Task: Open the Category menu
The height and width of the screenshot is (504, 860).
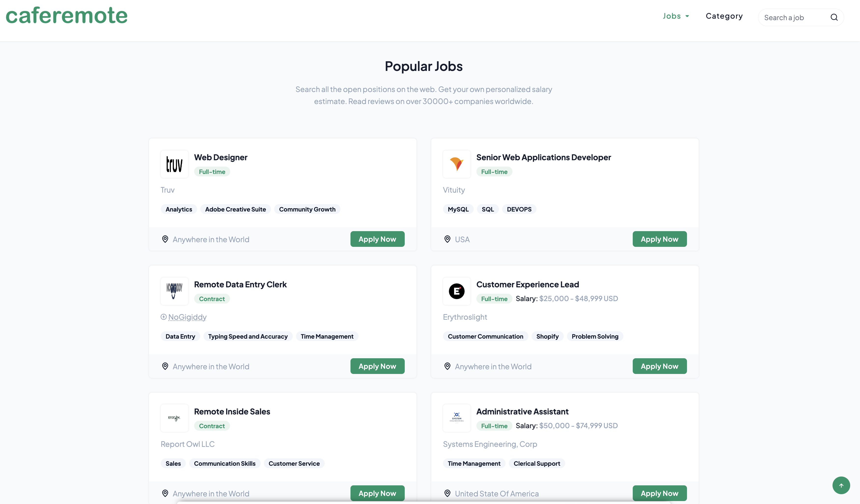Action: (724, 16)
